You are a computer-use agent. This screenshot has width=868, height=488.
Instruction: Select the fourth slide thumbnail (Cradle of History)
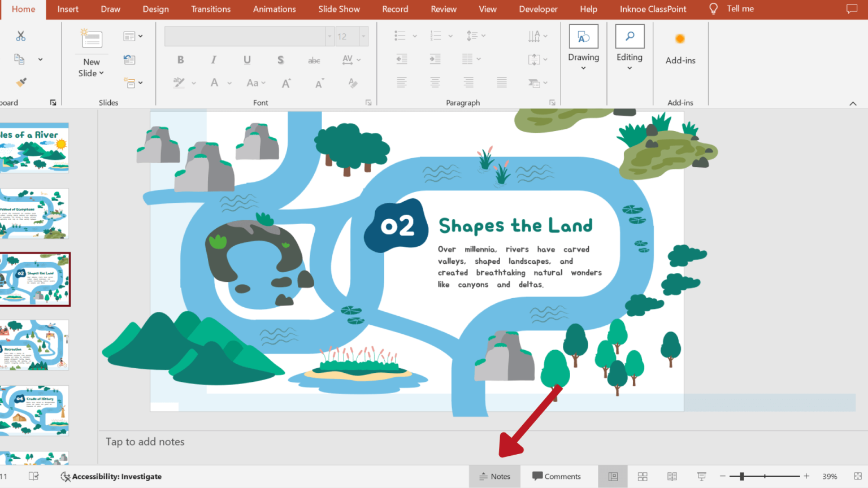point(35,411)
